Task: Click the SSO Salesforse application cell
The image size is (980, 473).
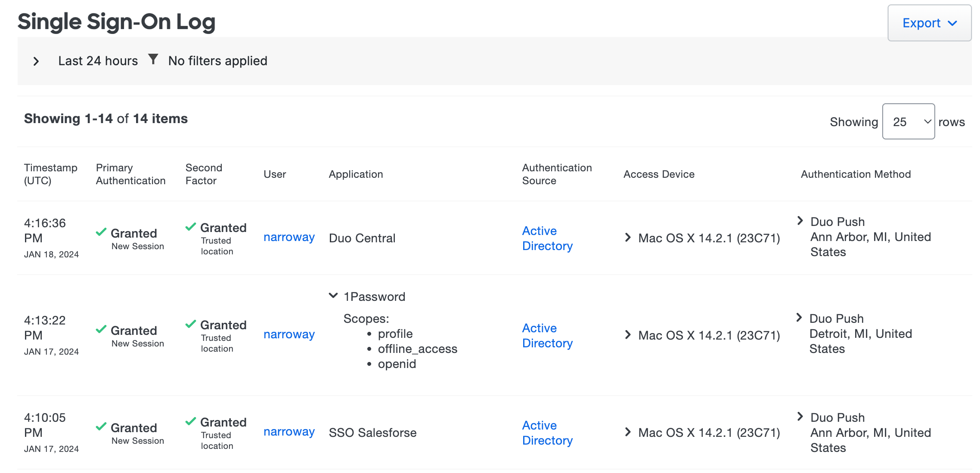Action: tap(372, 433)
